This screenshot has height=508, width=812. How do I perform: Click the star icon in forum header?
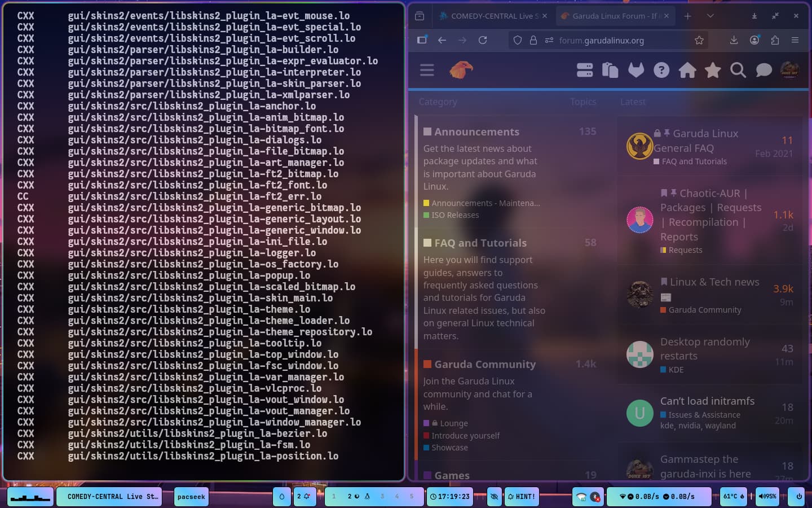tap(713, 70)
